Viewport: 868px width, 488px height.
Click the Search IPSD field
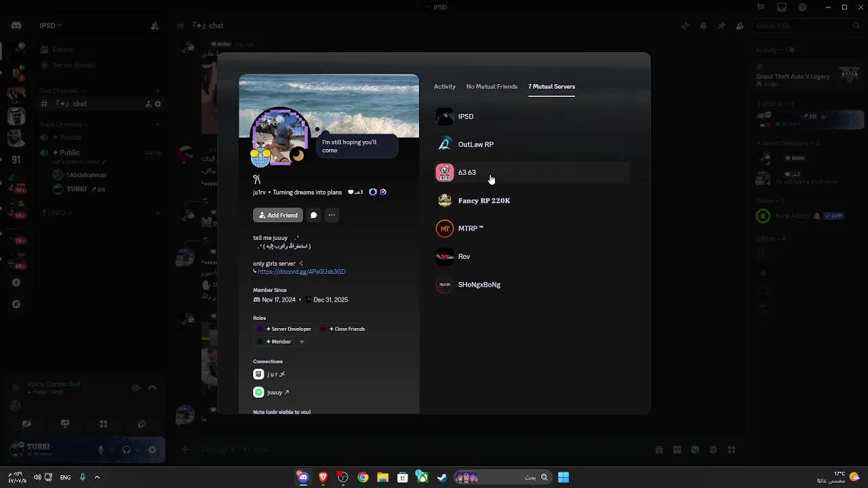tap(808, 26)
